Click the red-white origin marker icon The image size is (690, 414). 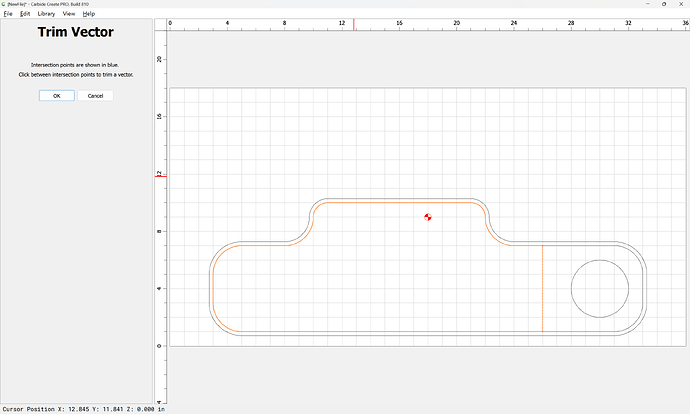pos(428,217)
